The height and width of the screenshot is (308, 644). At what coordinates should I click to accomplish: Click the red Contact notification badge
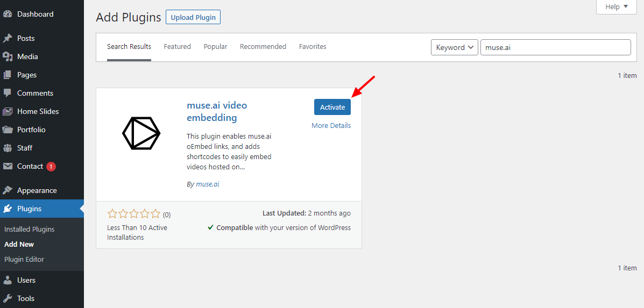[51, 167]
